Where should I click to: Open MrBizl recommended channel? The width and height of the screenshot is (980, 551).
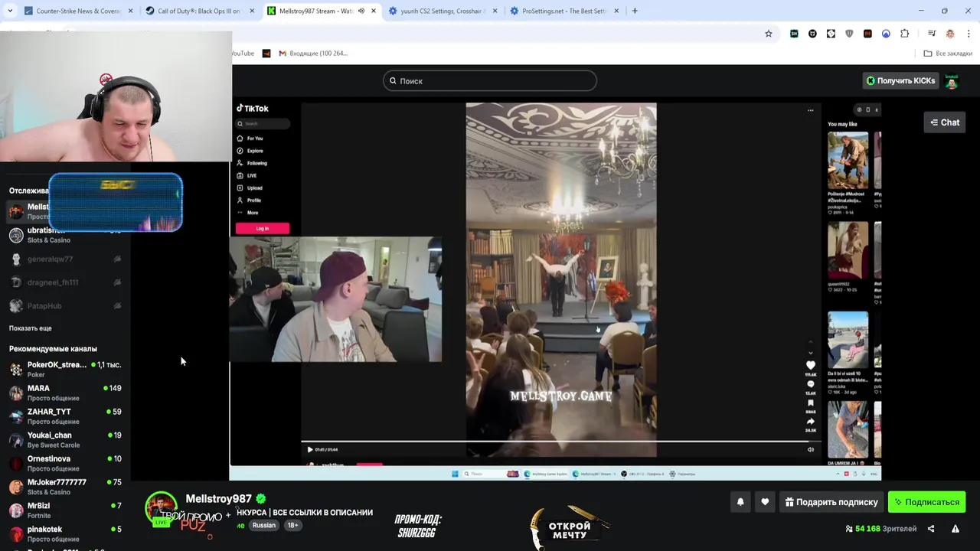(65, 510)
